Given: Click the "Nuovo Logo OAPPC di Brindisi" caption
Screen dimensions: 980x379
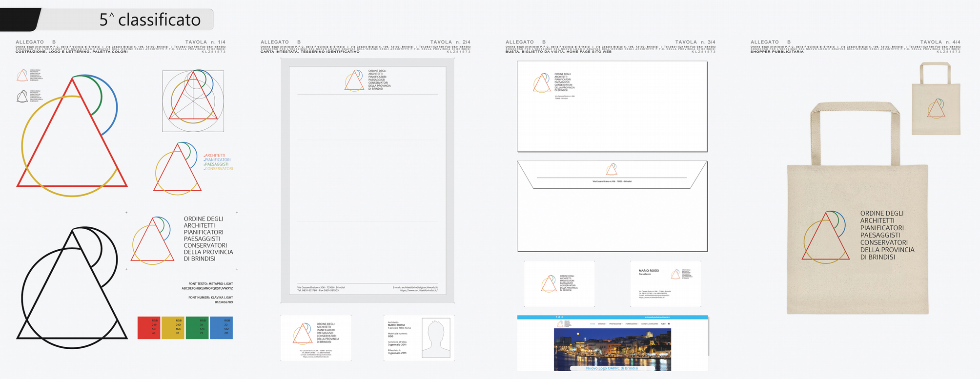Looking at the screenshot, I should pos(612,368).
